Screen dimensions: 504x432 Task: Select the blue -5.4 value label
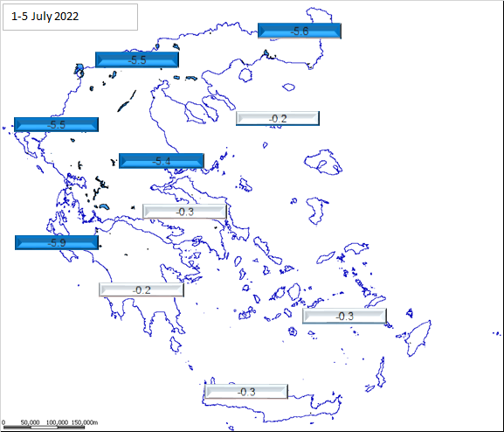pyautogui.click(x=162, y=161)
